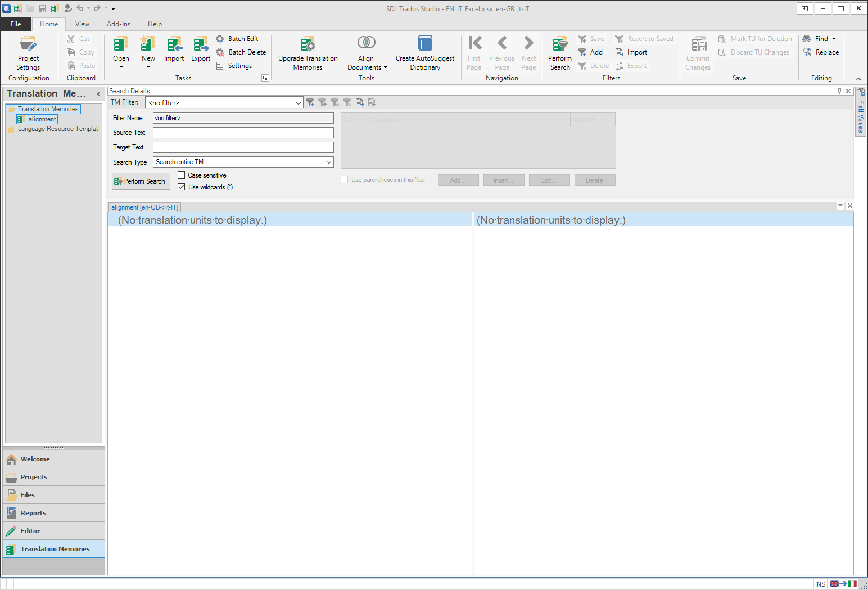Open the active tab list dropdown arrow
Screen dimensions: 868x590
840,206
